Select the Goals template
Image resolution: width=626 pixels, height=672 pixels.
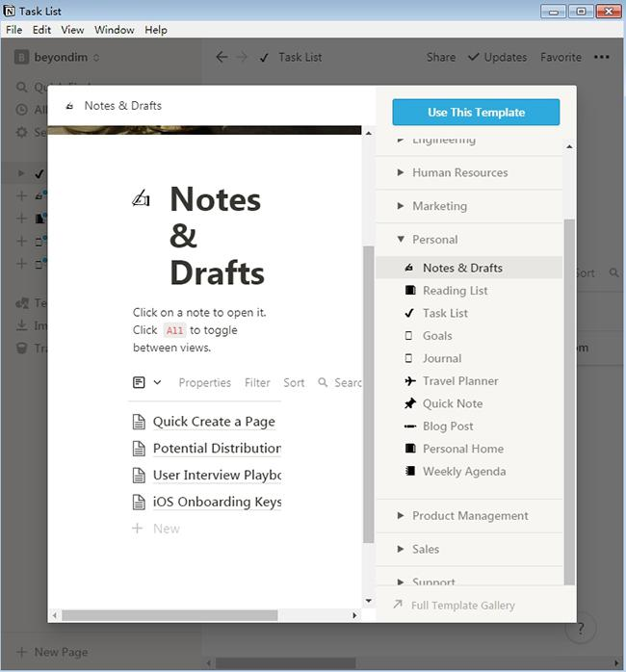pyautogui.click(x=469, y=336)
